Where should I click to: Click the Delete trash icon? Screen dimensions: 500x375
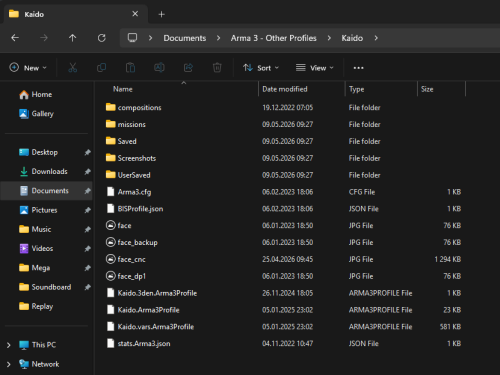click(x=217, y=68)
